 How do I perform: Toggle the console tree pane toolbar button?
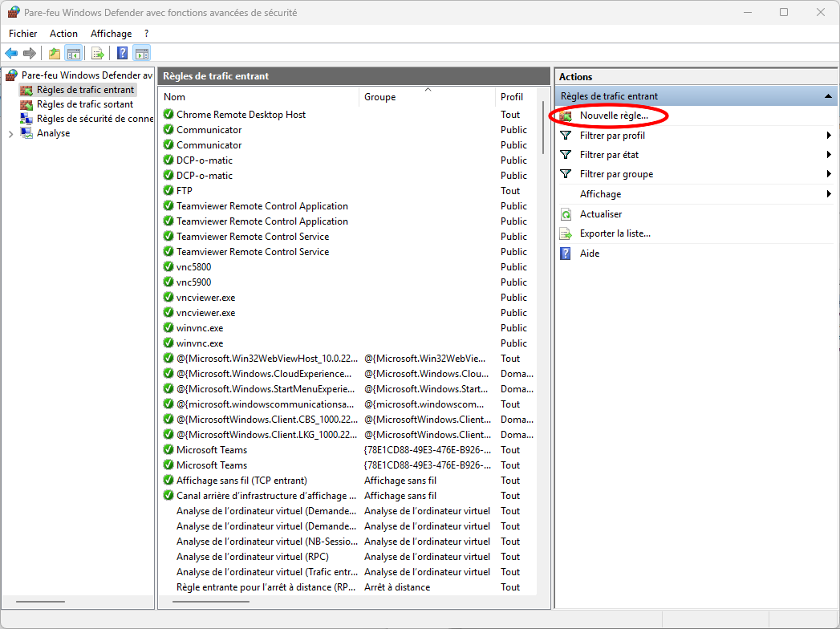[x=73, y=54]
